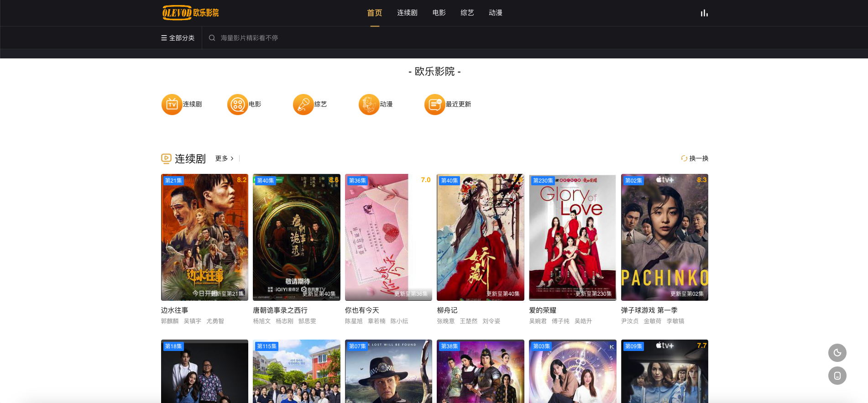Open the 边水往事 poster thumbnail
Image resolution: width=868 pixels, height=403 pixels.
pyautogui.click(x=204, y=237)
